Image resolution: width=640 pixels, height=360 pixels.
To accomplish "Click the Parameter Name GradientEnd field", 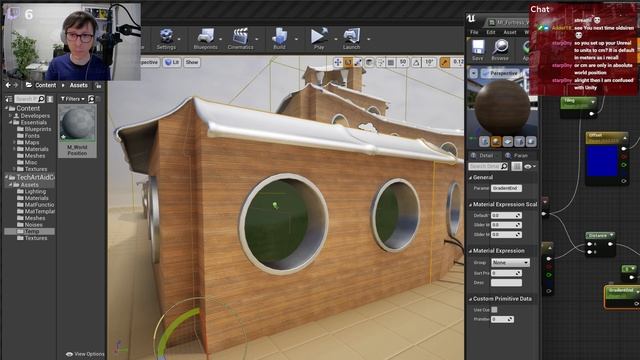I will (506, 188).
